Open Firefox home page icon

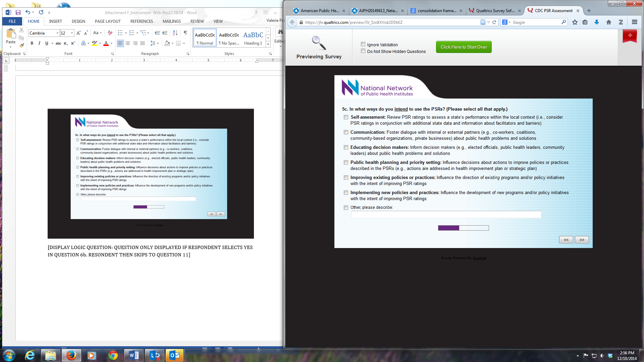pos(609,22)
